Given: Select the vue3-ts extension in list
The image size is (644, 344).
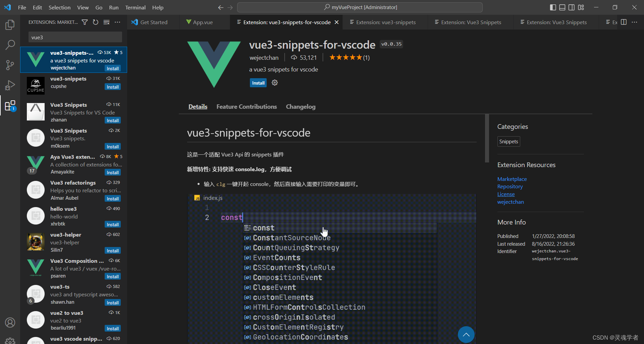Looking at the screenshot, I should 74,294.
